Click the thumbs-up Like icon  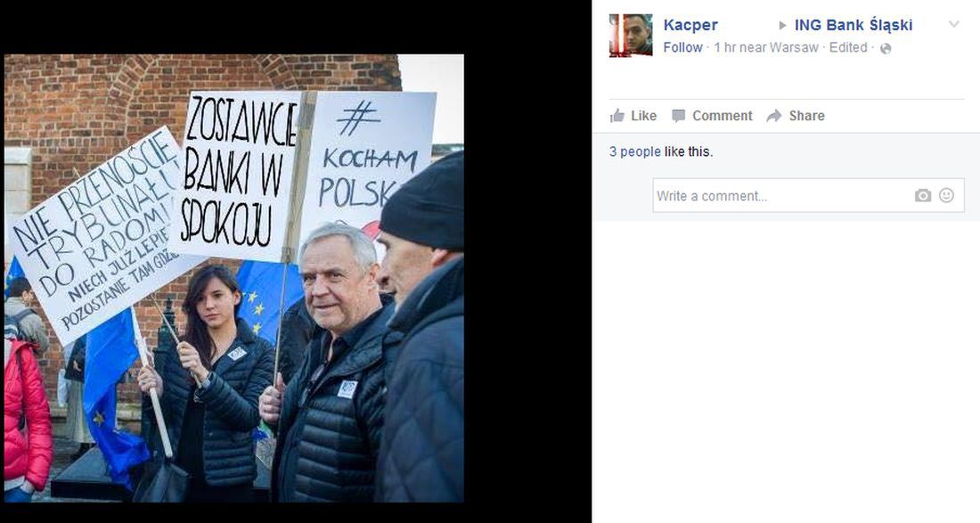[617, 116]
